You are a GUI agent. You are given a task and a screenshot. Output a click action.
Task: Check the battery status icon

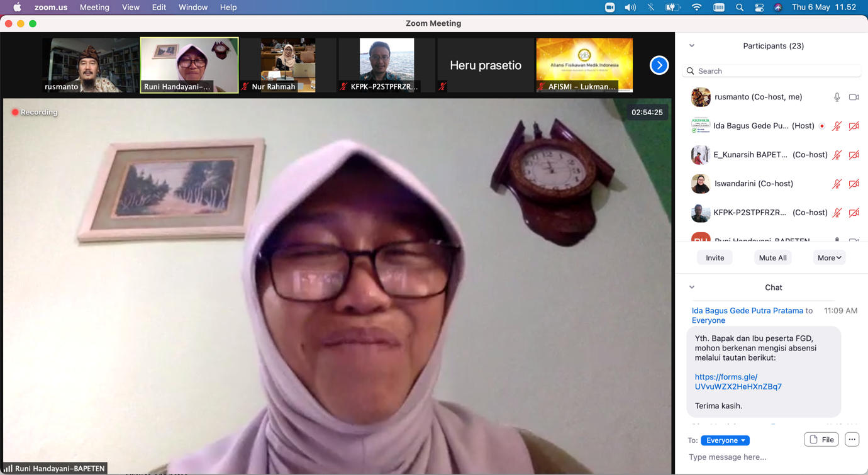[673, 8]
